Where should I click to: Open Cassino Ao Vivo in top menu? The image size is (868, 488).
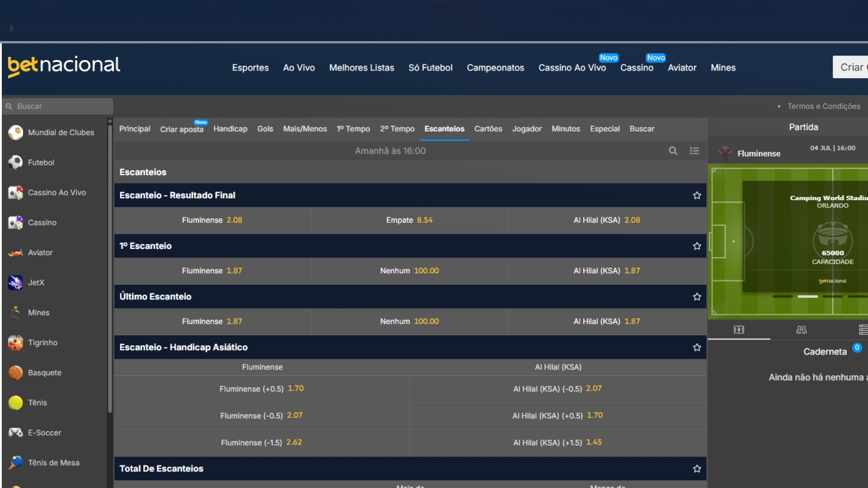point(572,68)
